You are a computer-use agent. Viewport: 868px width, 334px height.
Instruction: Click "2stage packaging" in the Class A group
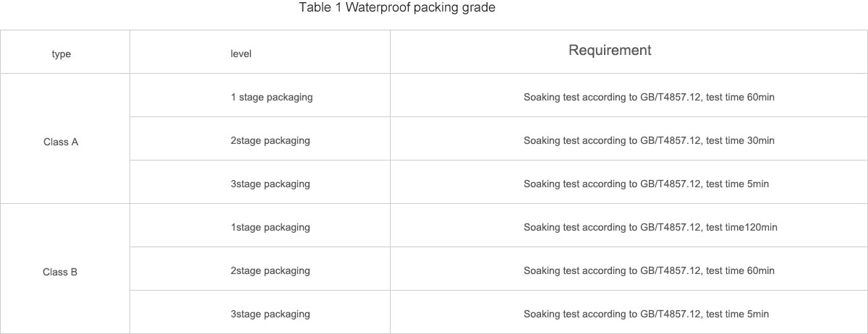click(x=270, y=141)
